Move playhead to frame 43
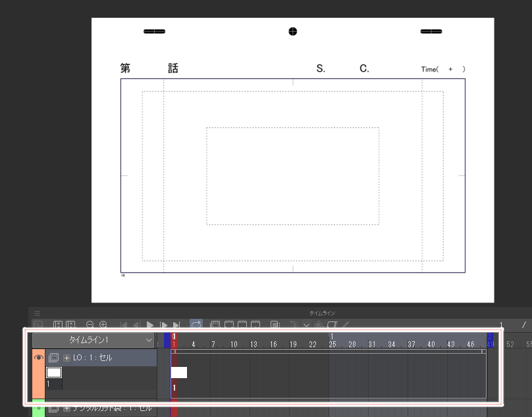532x417 pixels. click(x=451, y=345)
